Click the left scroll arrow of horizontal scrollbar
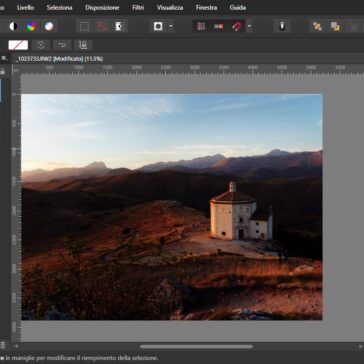Screen dimensions: 364x364 tap(16, 346)
